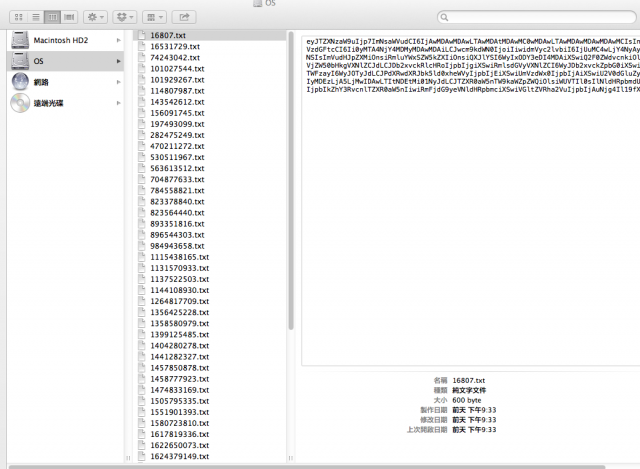The width and height of the screenshot is (640, 469).
Task: Click the 1399125485.txt file icon
Action: pyautogui.click(x=142, y=334)
